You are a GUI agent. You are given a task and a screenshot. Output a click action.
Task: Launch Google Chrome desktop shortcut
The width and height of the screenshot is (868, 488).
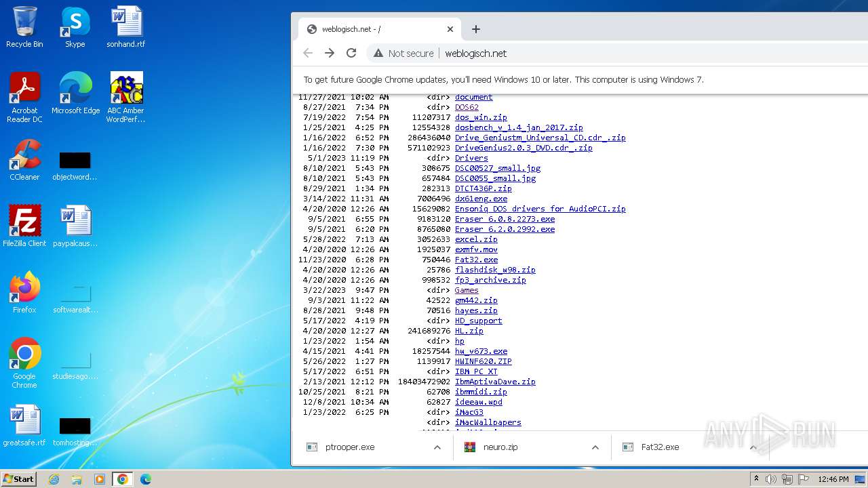pyautogui.click(x=24, y=363)
